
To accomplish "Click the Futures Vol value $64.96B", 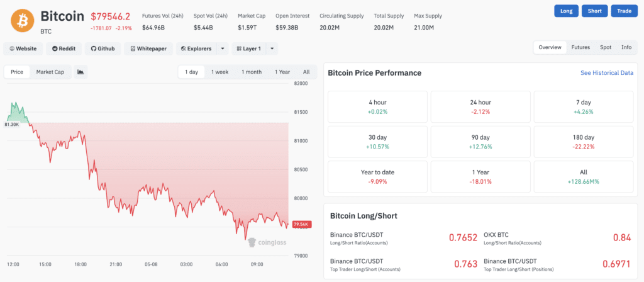I will click(x=153, y=28).
